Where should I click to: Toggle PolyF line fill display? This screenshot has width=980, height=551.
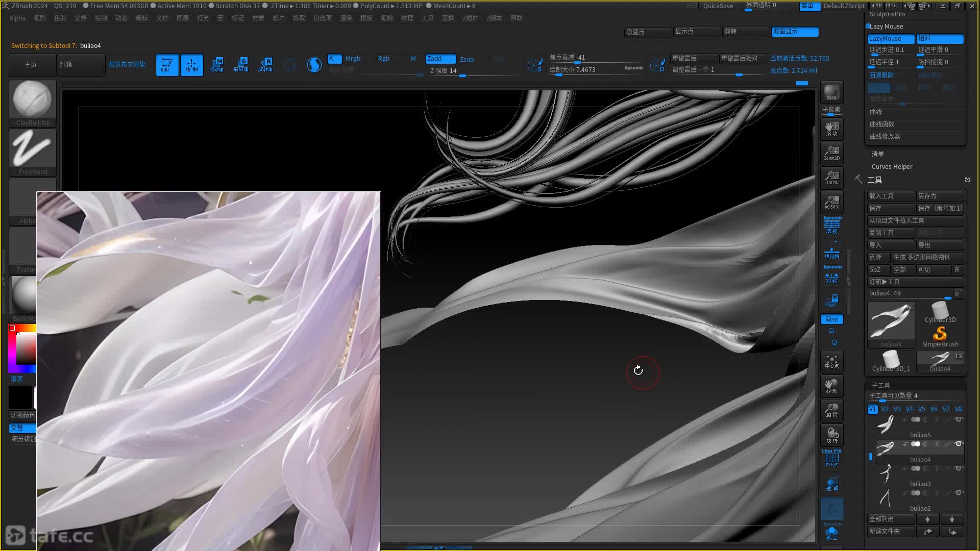pos(831,459)
